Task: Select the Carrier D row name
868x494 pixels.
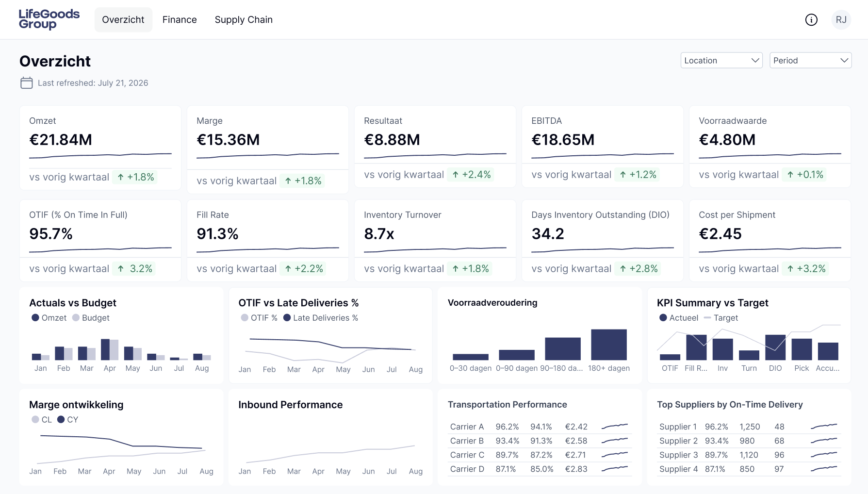Action: tap(467, 469)
